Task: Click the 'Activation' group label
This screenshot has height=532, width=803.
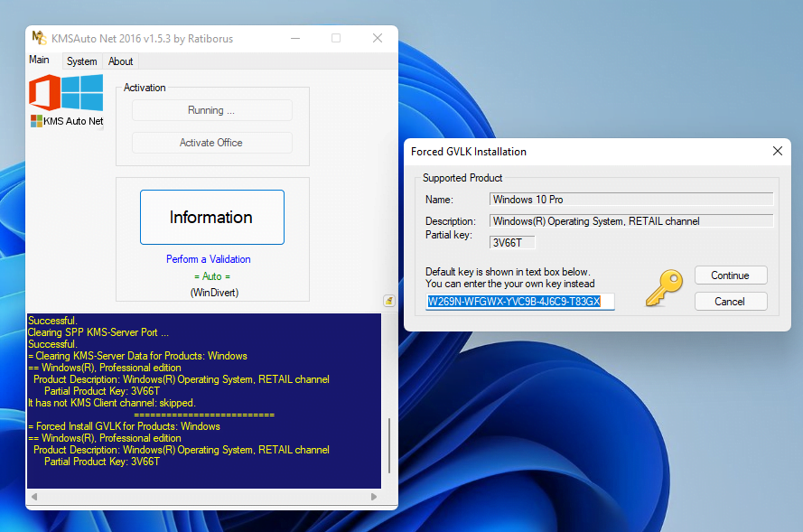Action: tap(145, 88)
